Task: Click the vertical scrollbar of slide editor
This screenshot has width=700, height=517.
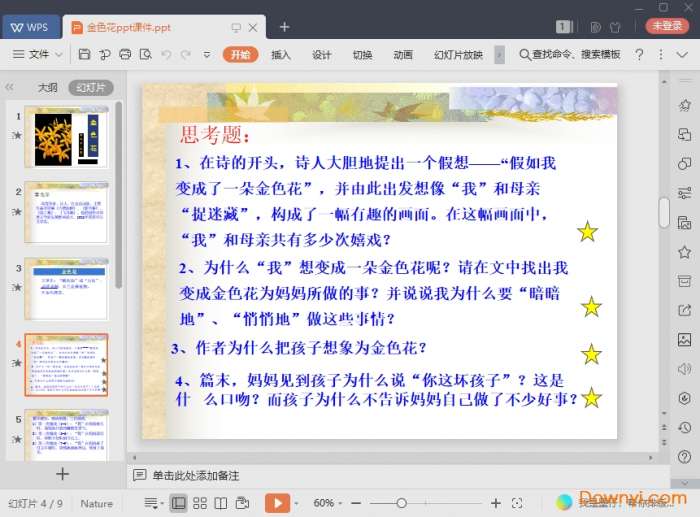Action: tap(664, 213)
